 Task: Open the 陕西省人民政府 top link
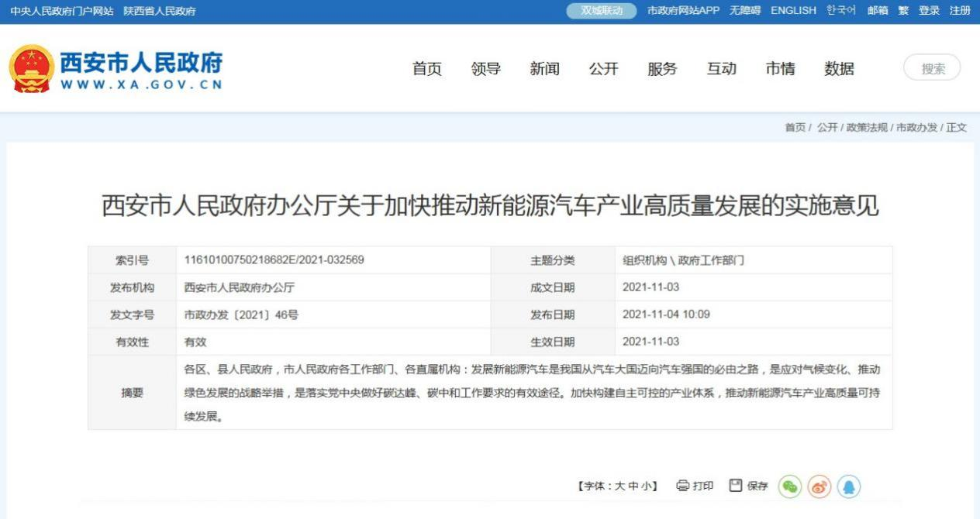tap(160, 11)
